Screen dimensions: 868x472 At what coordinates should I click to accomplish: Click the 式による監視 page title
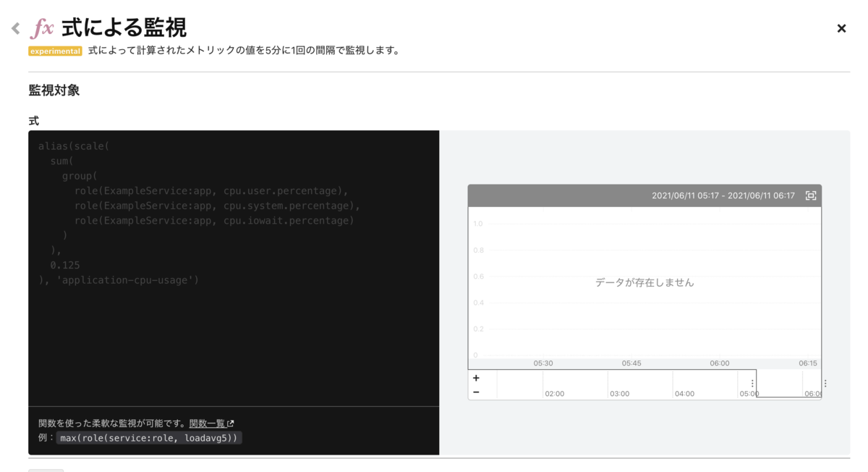point(124,28)
